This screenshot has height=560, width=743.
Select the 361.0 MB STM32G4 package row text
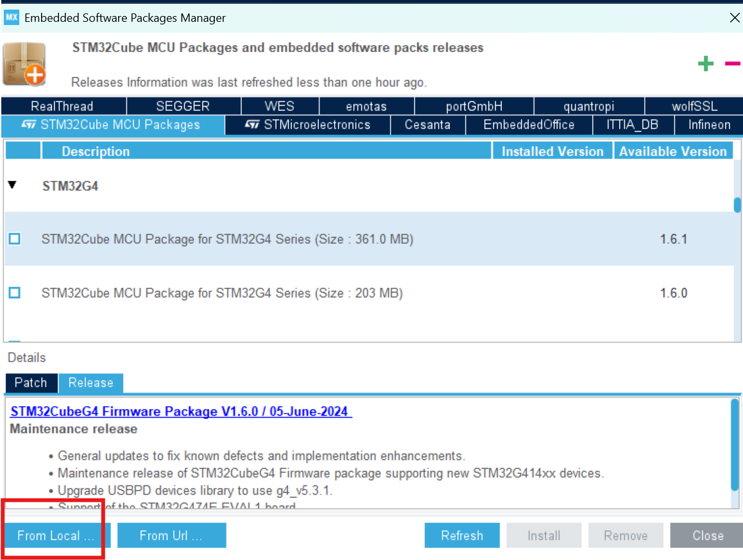[227, 239]
